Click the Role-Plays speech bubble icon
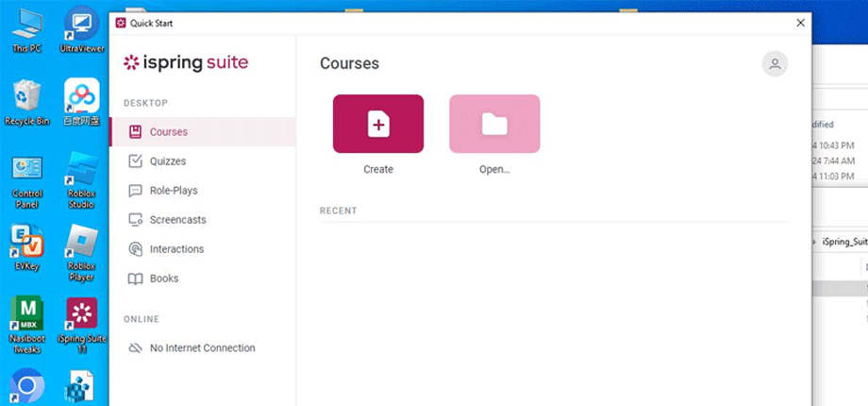This screenshot has width=868, height=406. 135,191
